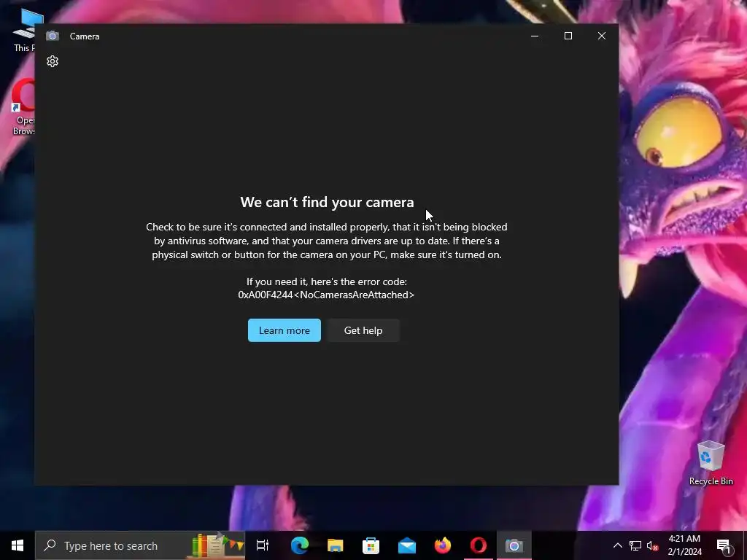
Task: Open File Explorer from the taskbar
Action: pyautogui.click(x=336, y=545)
